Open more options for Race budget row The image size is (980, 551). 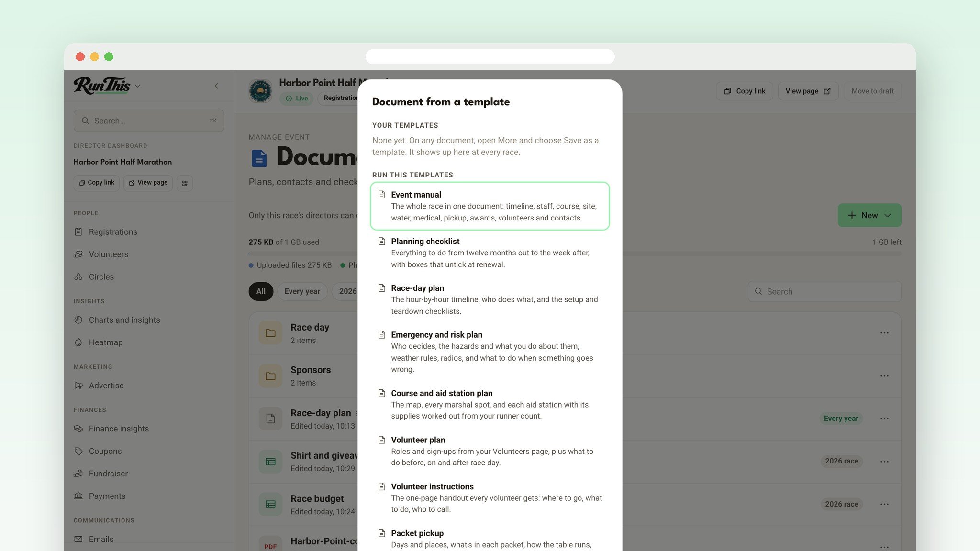click(x=884, y=504)
